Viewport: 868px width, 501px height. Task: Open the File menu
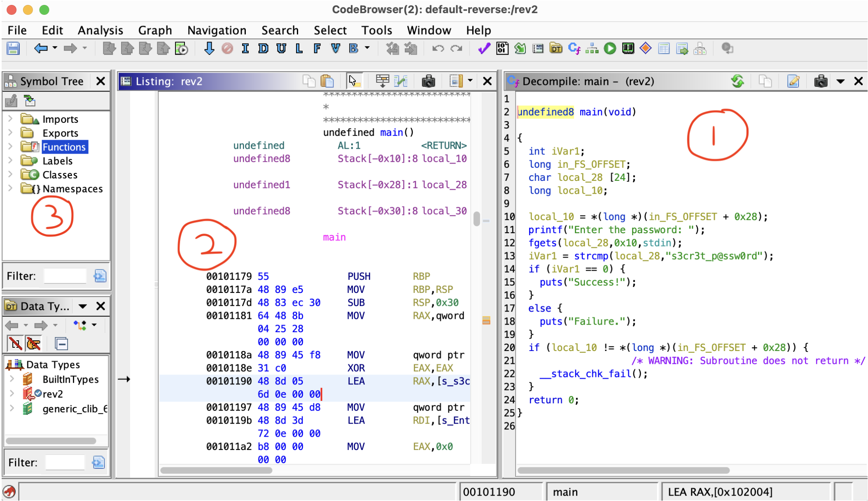(17, 30)
